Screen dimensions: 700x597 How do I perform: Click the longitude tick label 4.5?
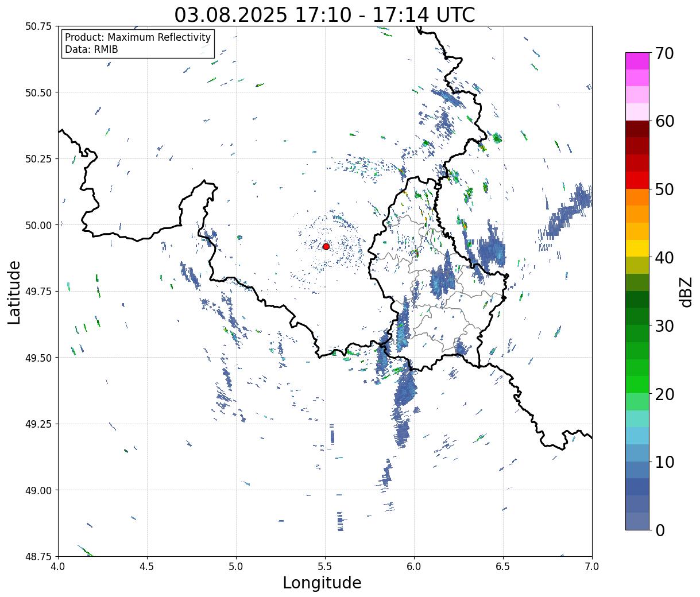tap(147, 566)
